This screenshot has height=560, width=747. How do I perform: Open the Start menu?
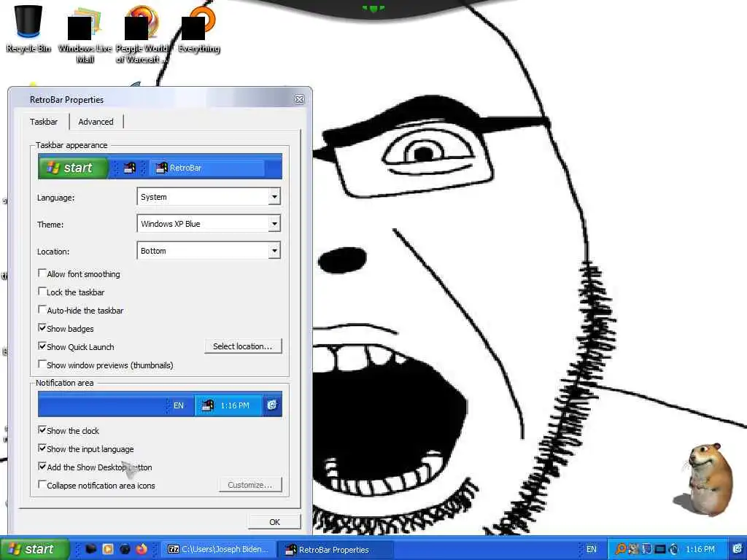tap(34, 549)
